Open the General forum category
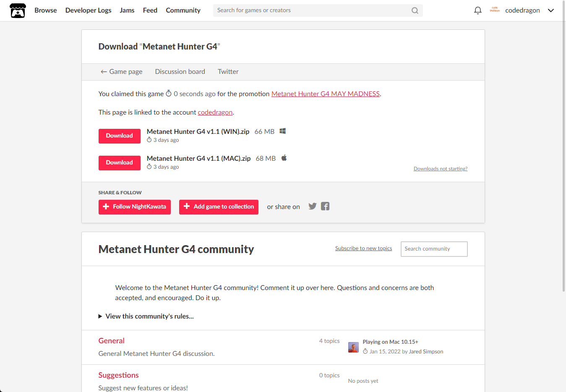The image size is (566, 392). pos(112,341)
